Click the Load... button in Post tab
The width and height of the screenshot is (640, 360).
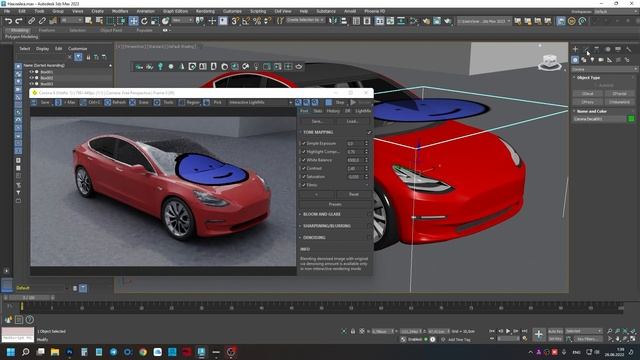pos(353,122)
